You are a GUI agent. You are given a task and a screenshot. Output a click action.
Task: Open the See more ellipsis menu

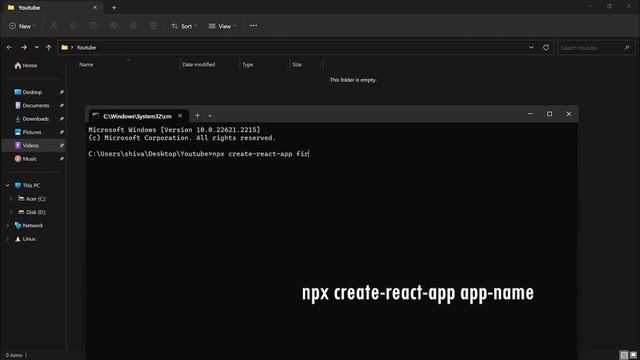[253, 26]
